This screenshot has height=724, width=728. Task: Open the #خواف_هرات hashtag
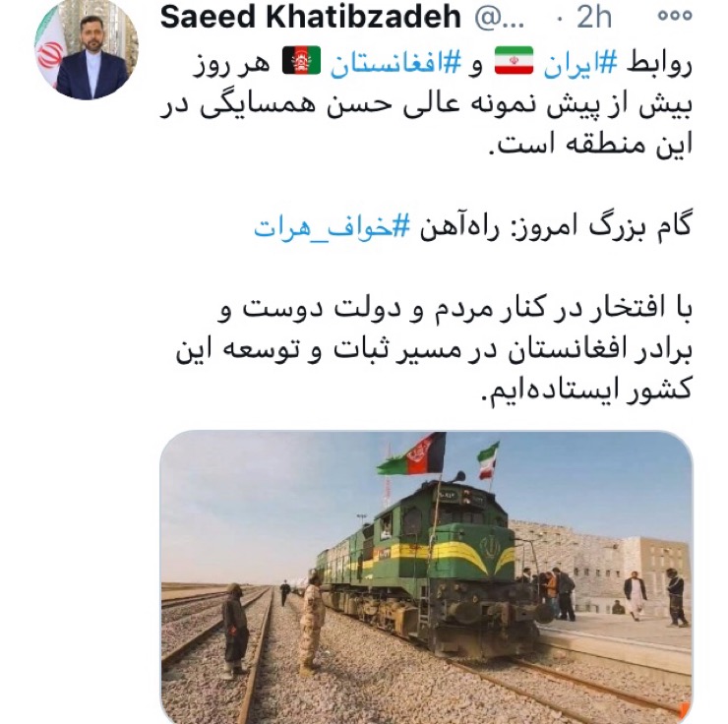click(332, 226)
